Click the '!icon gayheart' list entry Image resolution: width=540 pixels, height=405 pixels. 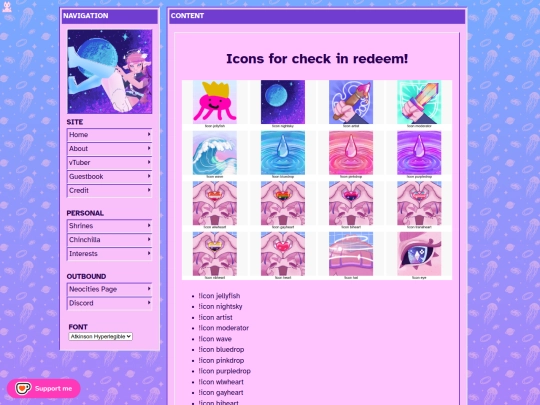221,393
